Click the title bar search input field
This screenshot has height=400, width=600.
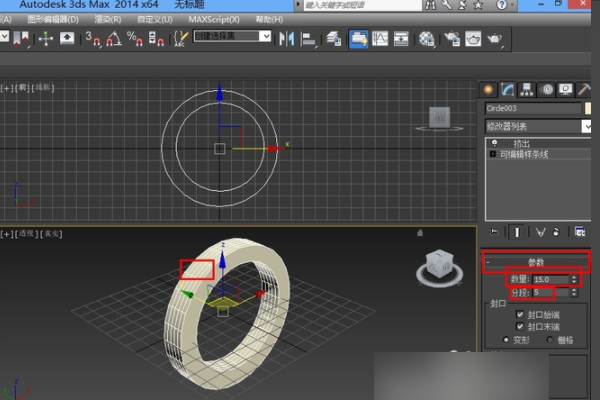[362, 5]
